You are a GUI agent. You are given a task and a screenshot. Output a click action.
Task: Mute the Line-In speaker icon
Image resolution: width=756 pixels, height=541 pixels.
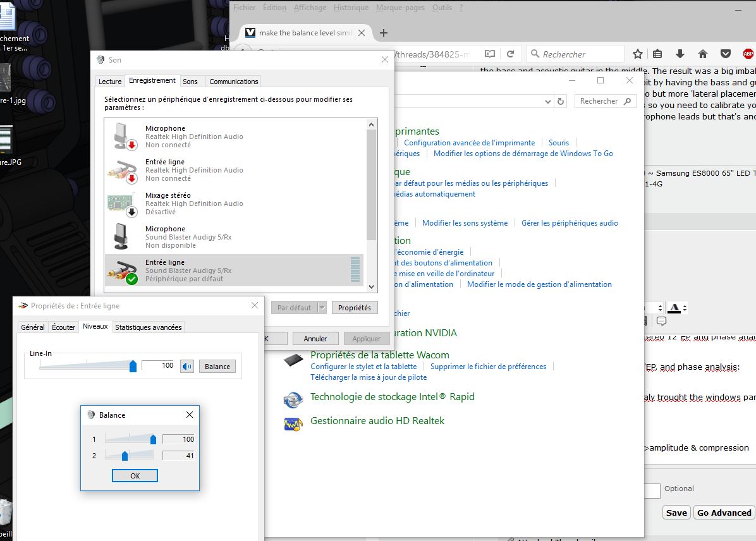pos(186,366)
